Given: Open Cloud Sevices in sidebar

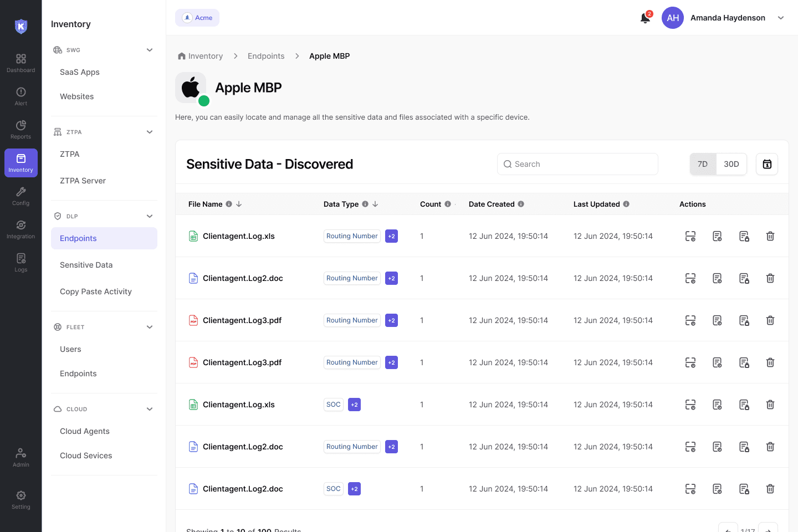Looking at the screenshot, I should point(86,456).
